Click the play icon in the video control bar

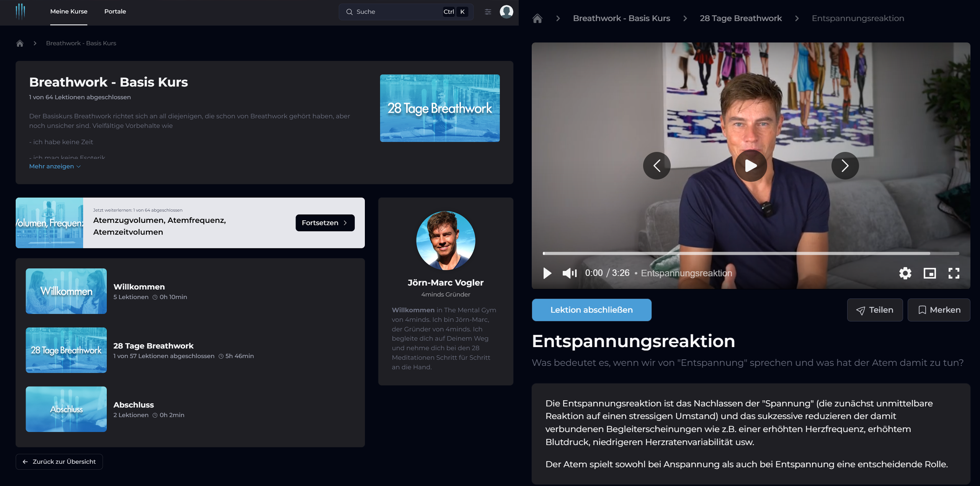coord(547,273)
